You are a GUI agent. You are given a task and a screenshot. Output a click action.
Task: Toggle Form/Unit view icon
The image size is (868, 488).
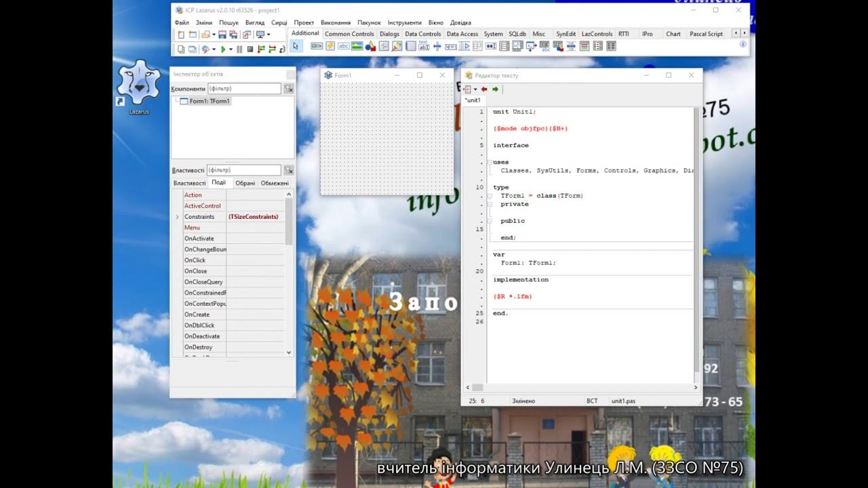coord(247,35)
